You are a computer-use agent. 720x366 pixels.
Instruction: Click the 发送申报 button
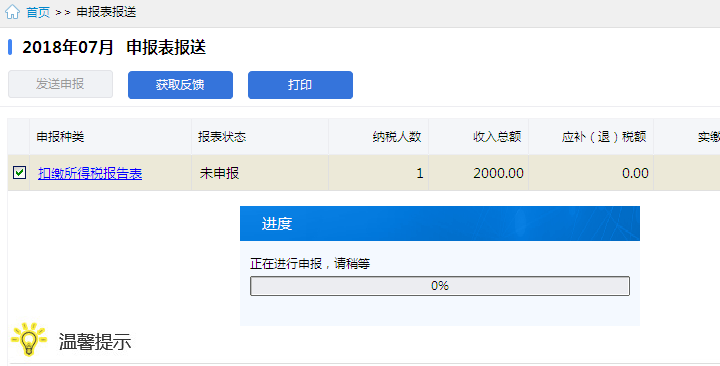[x=61, y=84]
